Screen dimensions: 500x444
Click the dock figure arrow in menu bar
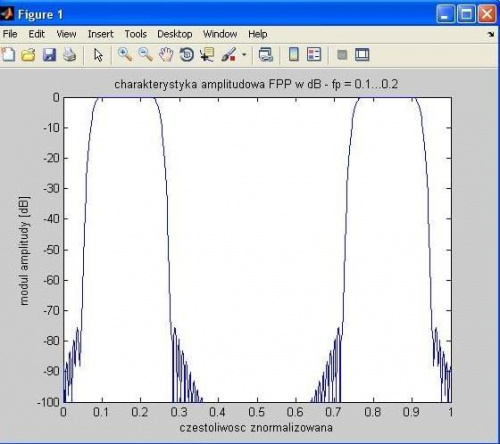coord(491,34)
